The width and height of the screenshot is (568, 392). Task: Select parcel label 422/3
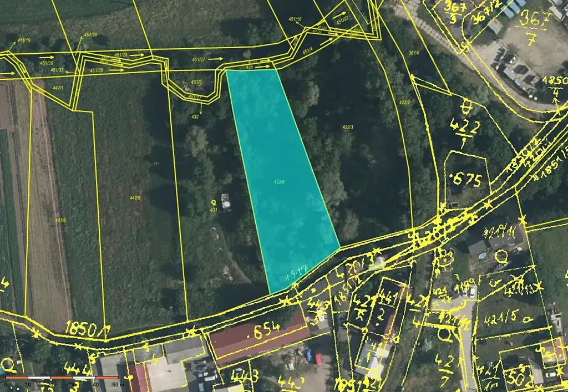click(x=347, y=127)
